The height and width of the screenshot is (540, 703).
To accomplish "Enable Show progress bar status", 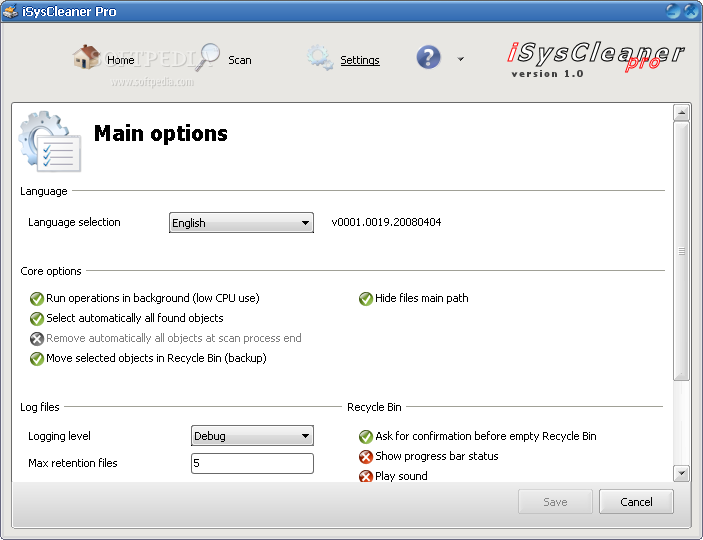I will [x=429, y=457].
